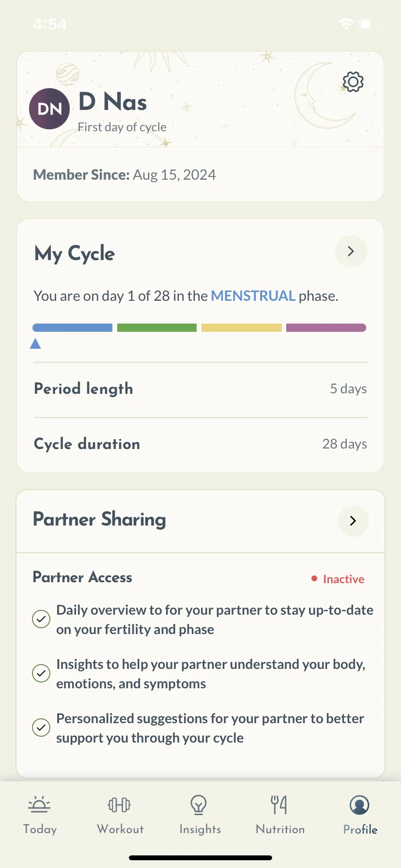The image size is (401, 868).
Task: Expand Partner Sharing with chevron arrow
Action: pos(353,521)
